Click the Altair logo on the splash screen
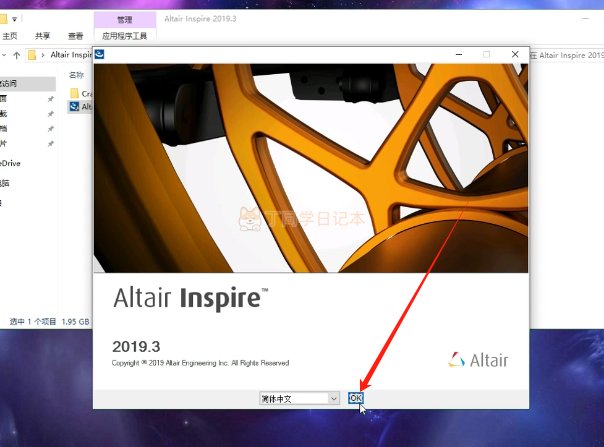 point(478,360)
